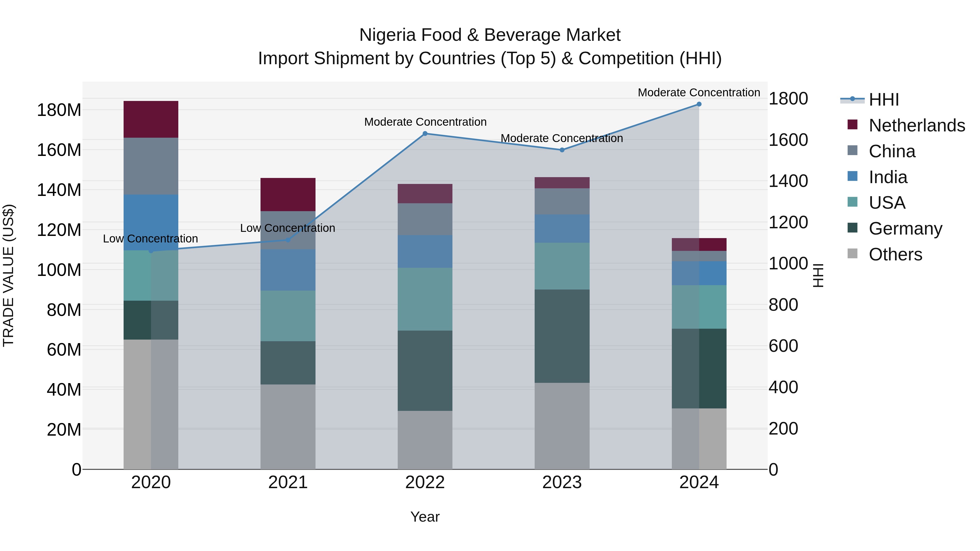Click the India legend color swatch
Viewport: 980px width, 551px height.
coord(853,176)
